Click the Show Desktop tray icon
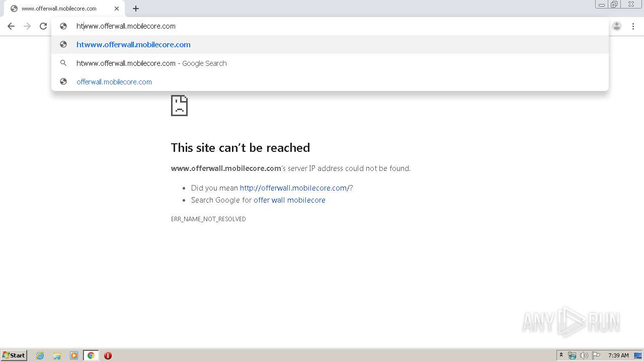The width and height of the screenshot is (644, 362). click(638, 355)
